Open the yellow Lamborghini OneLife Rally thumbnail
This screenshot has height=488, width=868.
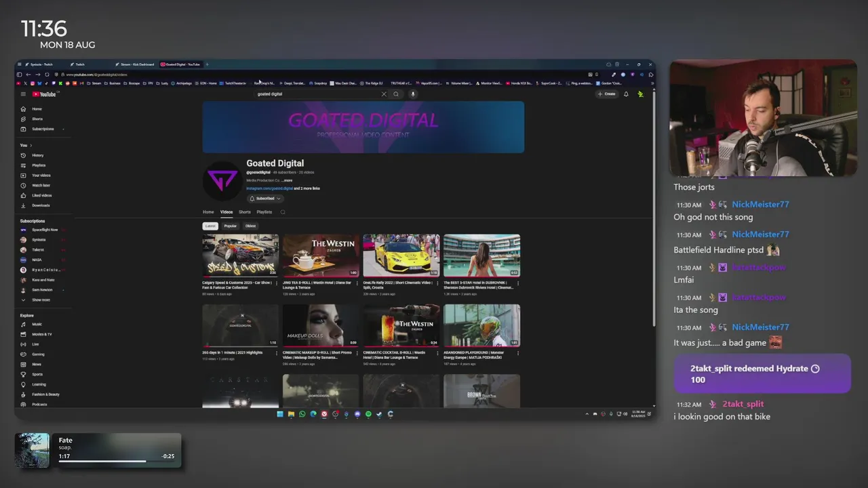pyautogui.click(x=401, y=256)
